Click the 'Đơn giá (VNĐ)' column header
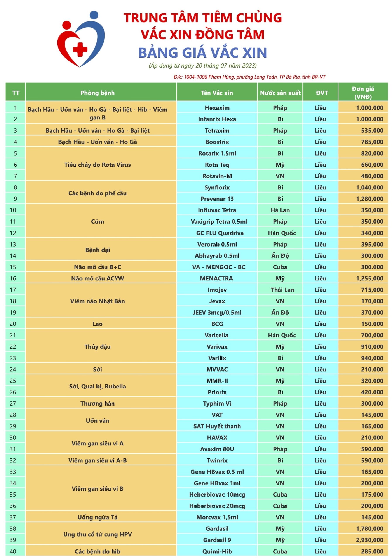Image resolution: width=392 pixels, height=560 pixels. [363, 93]
